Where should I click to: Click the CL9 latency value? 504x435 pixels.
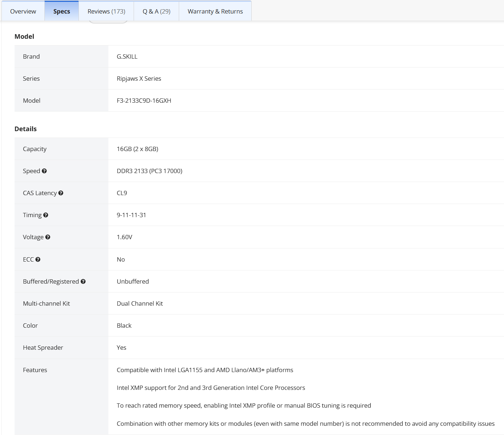(x=122, y=193)
